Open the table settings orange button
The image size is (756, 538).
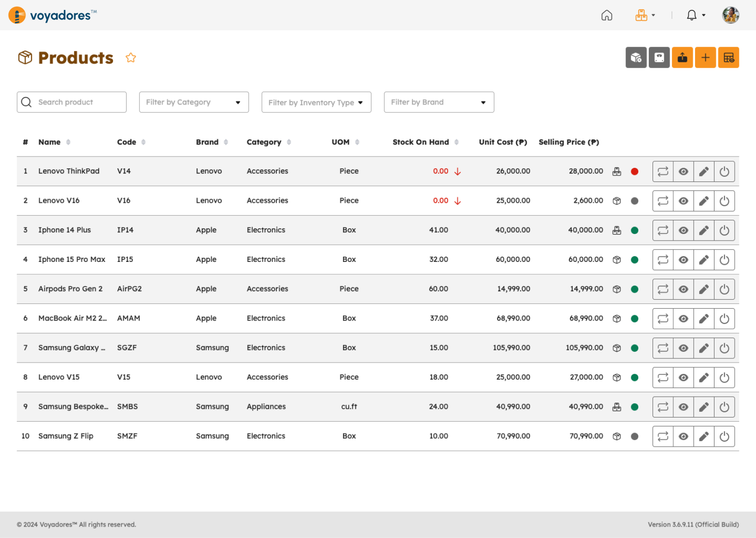(729, 58)
